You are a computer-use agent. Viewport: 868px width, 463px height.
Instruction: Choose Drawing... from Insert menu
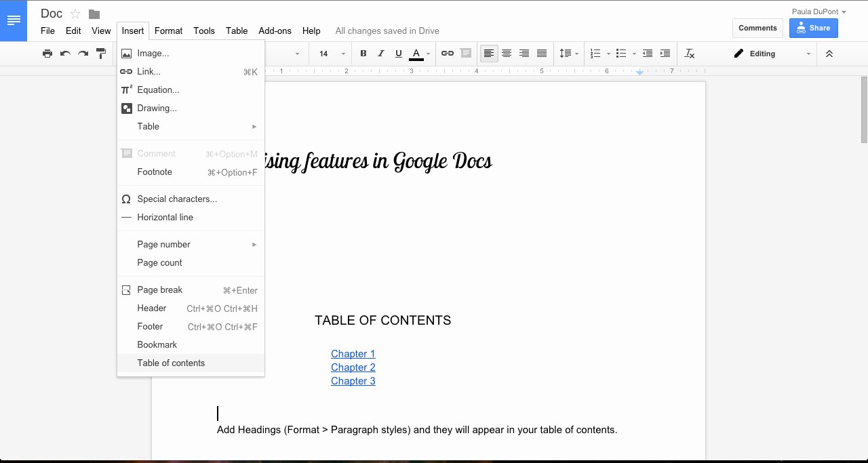(191, 108)
